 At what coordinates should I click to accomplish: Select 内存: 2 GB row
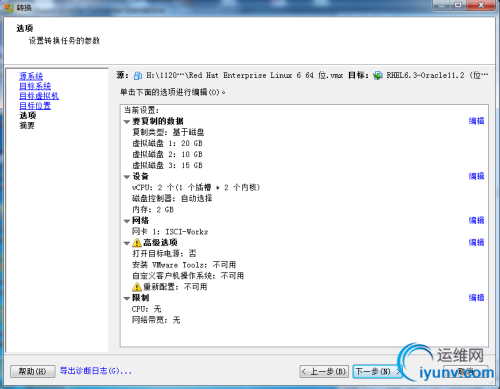click(x=153, y=210)
